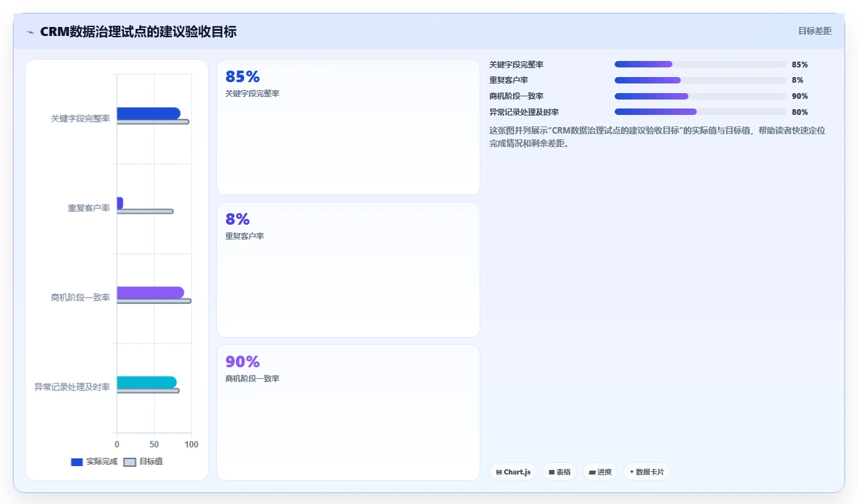The width and height of the screenshot is (858, 504).
Task: Click the 商机阶段一致率 progress bar
Action: click(701, 96)
